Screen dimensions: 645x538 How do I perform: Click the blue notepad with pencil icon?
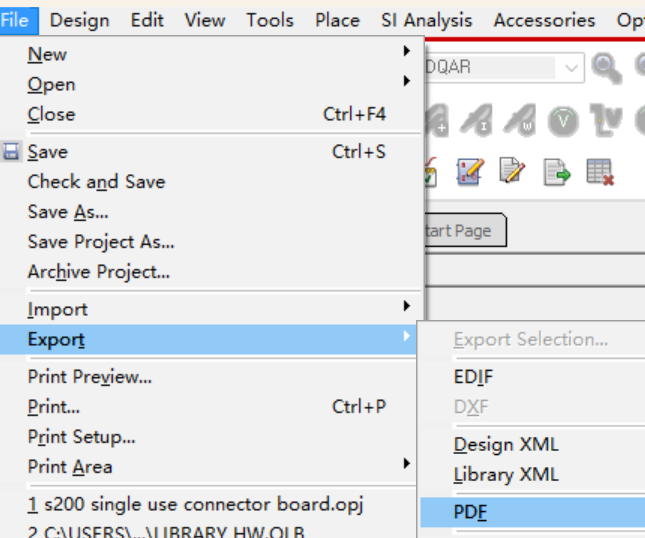pos(470,172)
